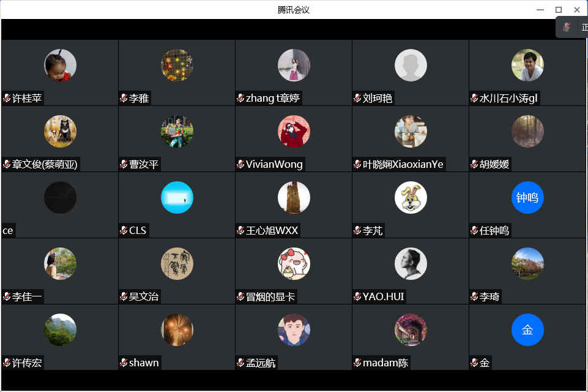Click the muted mic icon beside shawn

click(x=124, y=363)
